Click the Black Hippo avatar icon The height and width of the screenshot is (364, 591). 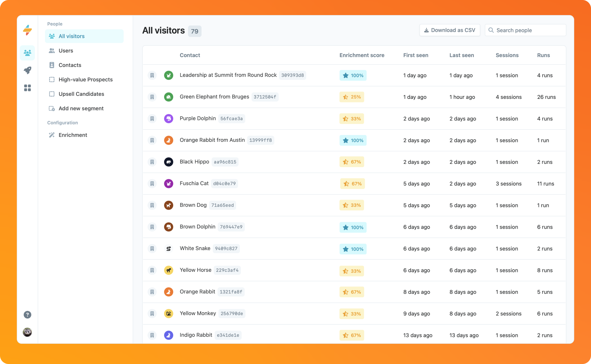point(168,162)
